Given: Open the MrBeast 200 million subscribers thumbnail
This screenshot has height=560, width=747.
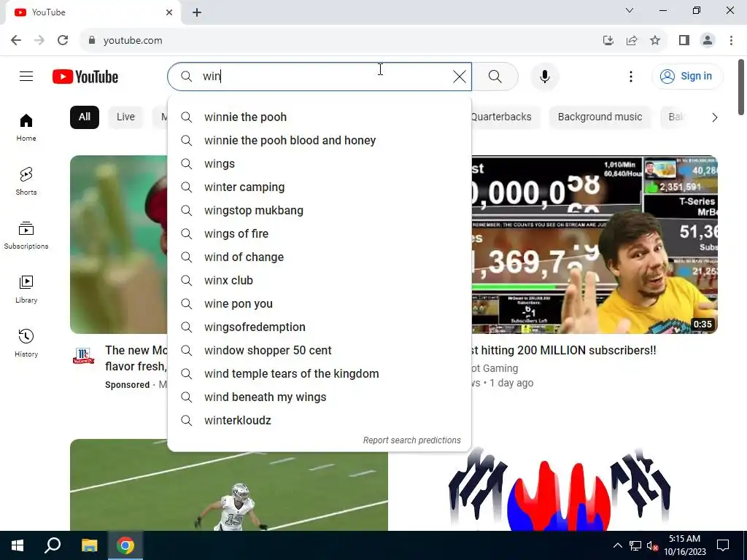Looking at the screenshot, I should (595, 245).
